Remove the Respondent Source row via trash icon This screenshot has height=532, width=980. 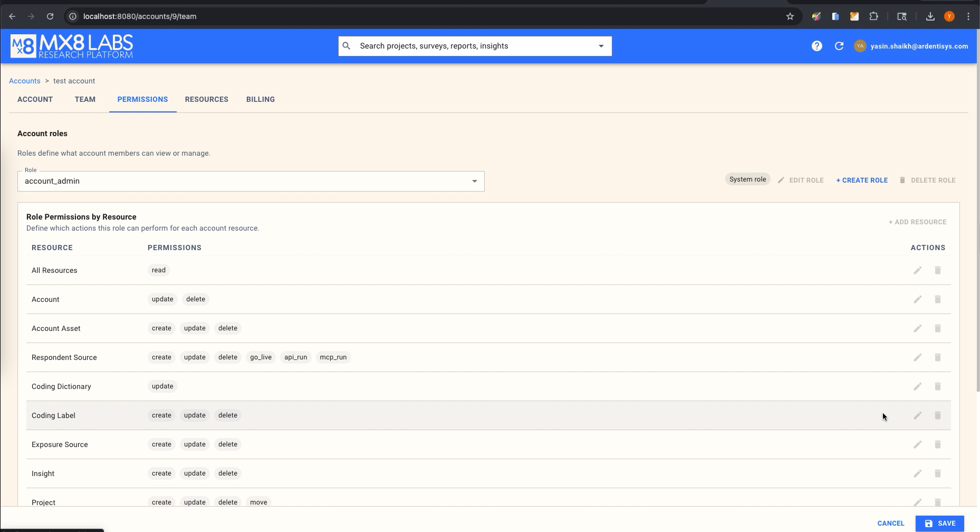[x=938, y=357]
